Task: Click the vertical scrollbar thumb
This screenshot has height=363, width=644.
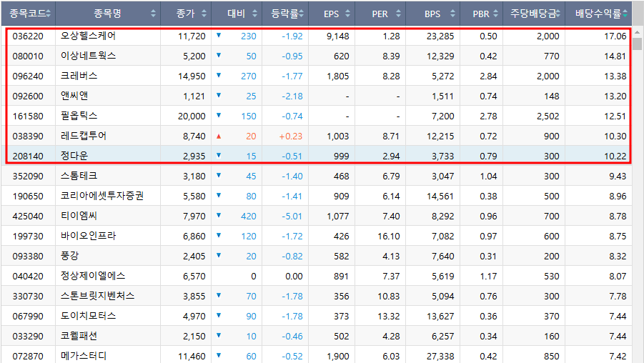Action: tap(637, 44)
